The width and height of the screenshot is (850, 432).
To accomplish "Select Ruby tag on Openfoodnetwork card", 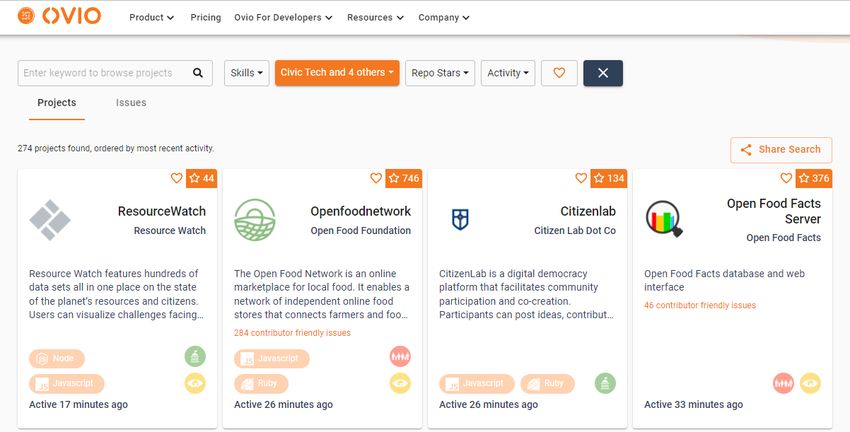I will 261,384.
